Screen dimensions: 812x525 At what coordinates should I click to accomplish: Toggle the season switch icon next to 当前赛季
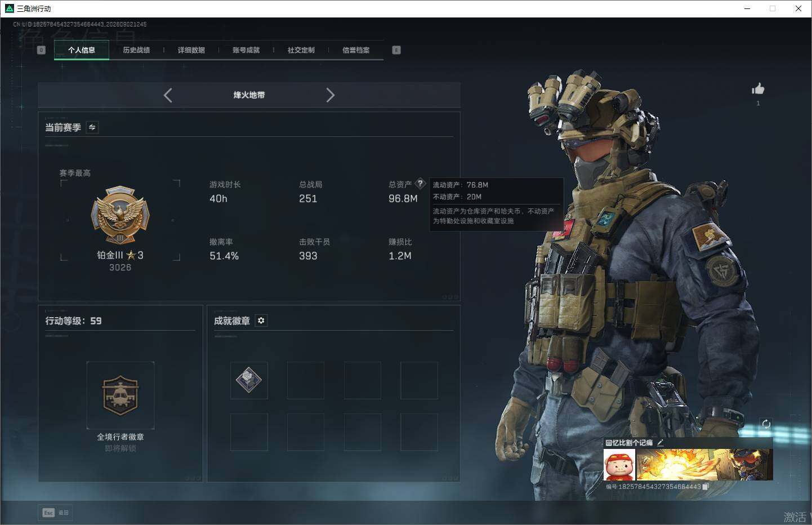pos(92,127)
